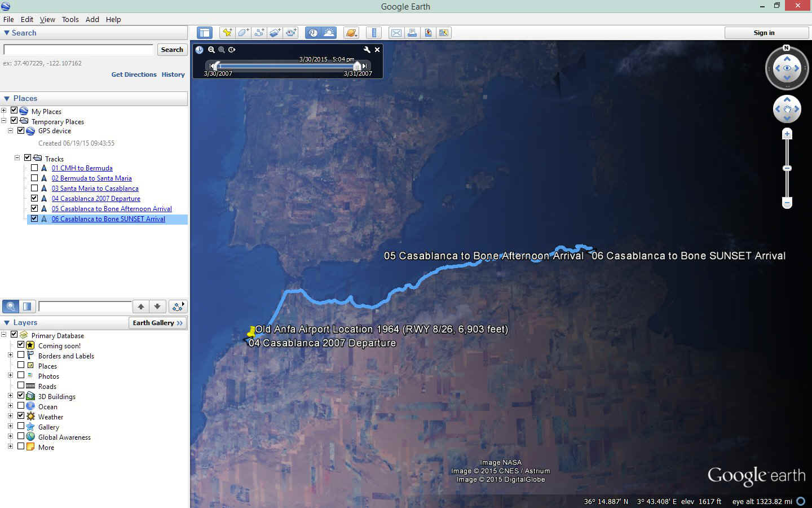The image size is (812, 508).
Task: Zoom in the time slider range
Action: pyautogui.click(x=222, y=50)
